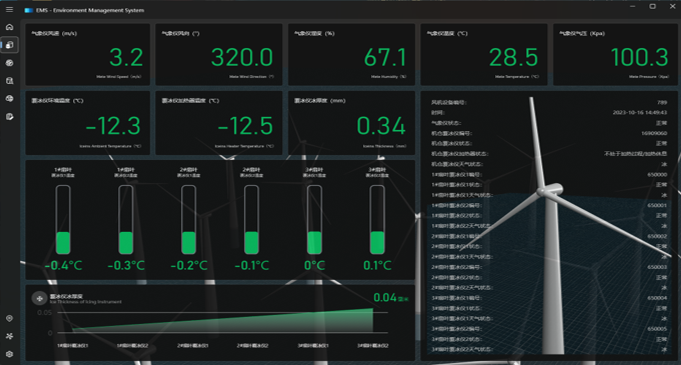Select the Mete Temperature value 28.5
681x365 pixels.
coord(514,57)
